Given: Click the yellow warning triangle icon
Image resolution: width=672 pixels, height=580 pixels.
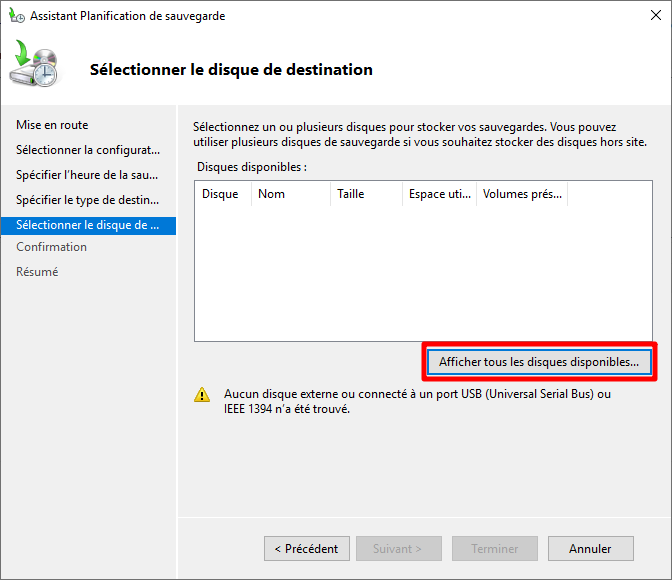Looking at the screenshot, I should click(x=203, y=395).
